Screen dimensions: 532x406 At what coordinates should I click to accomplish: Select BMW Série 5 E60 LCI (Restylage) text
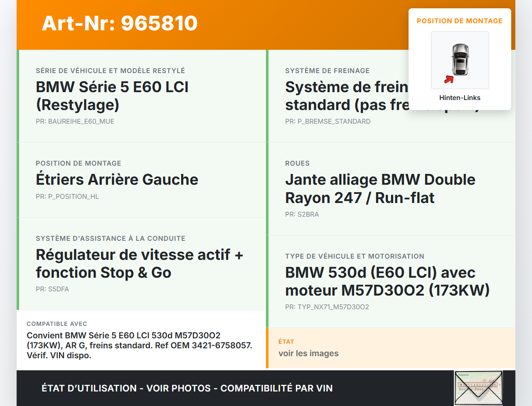pos(112,95)
